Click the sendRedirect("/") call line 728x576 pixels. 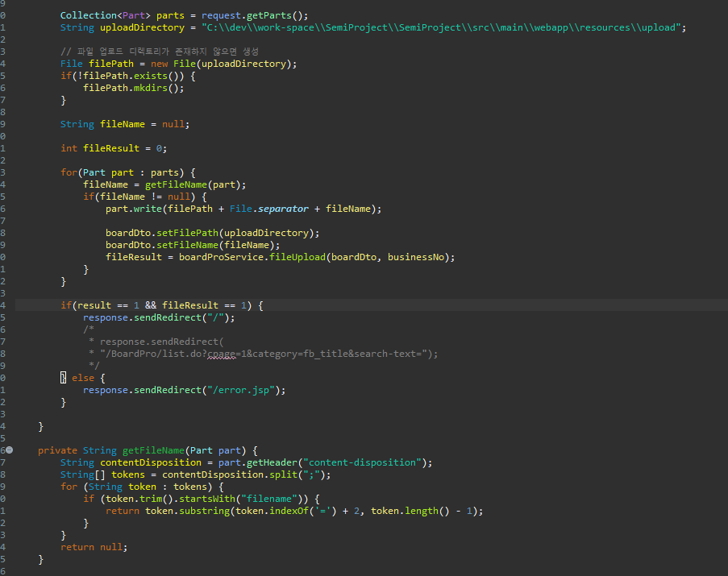pyautogui.click(x=159, y=317)
